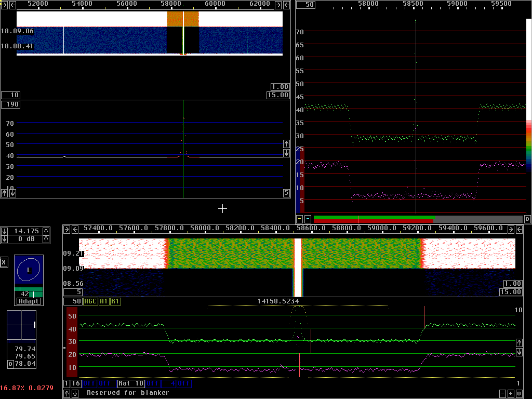Click the minus button at the baseband graph's bottom right

[503, 394]
